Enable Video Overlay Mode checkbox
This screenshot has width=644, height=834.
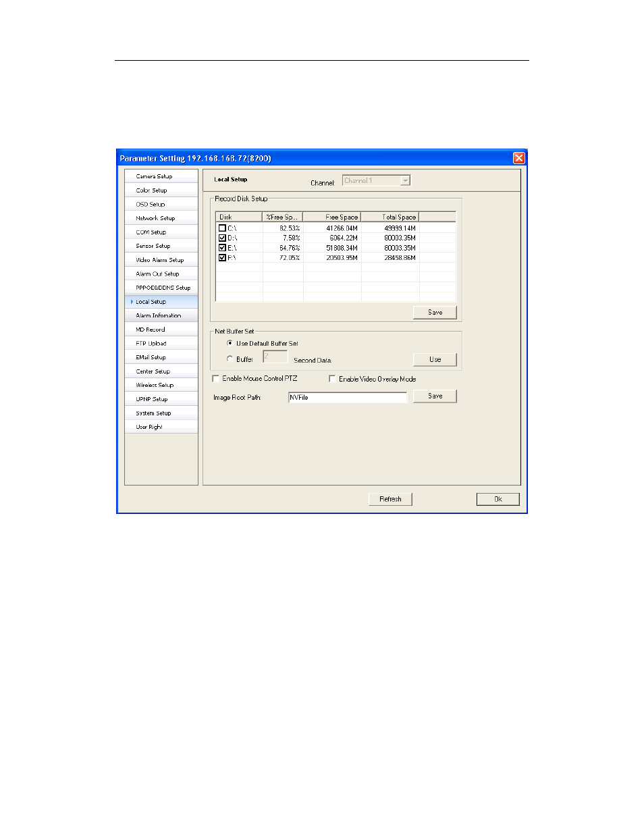(x=332, y=379)
